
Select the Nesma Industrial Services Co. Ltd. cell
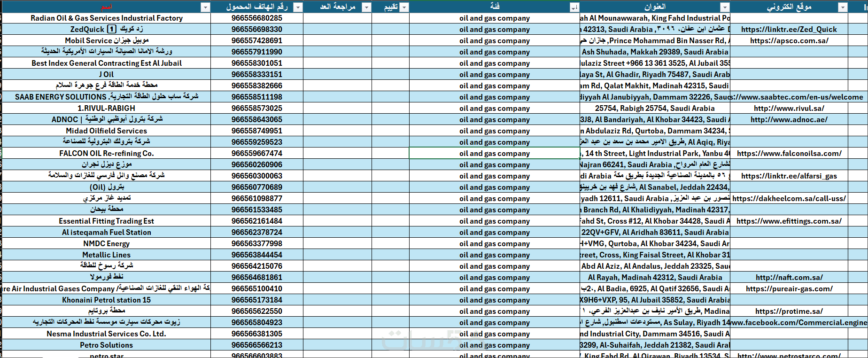(107, 334)
